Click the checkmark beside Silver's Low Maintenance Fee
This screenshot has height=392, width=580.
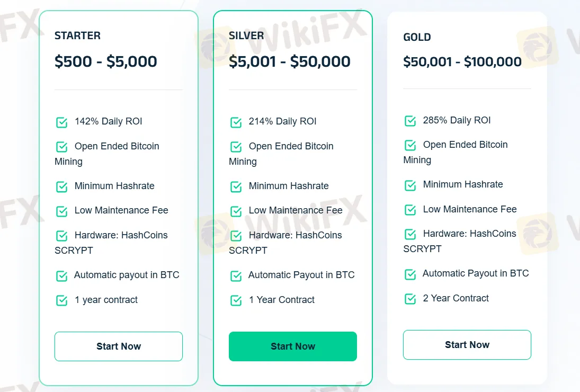tap(236, 210)
